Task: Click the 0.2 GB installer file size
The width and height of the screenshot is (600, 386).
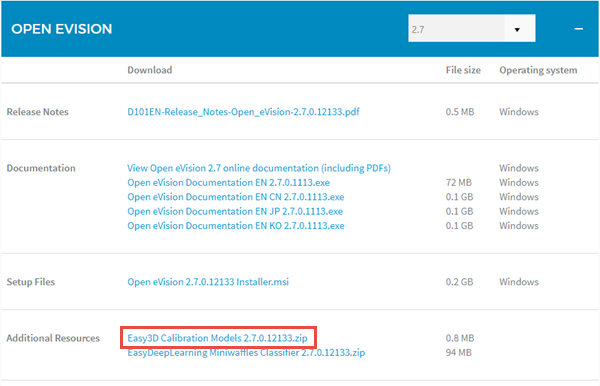Action: click(459, 282)
